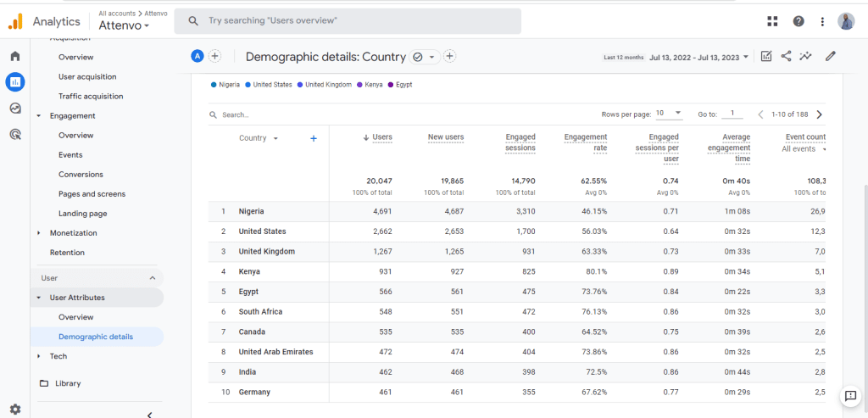Open the report status check dropdown

(425, 57)
